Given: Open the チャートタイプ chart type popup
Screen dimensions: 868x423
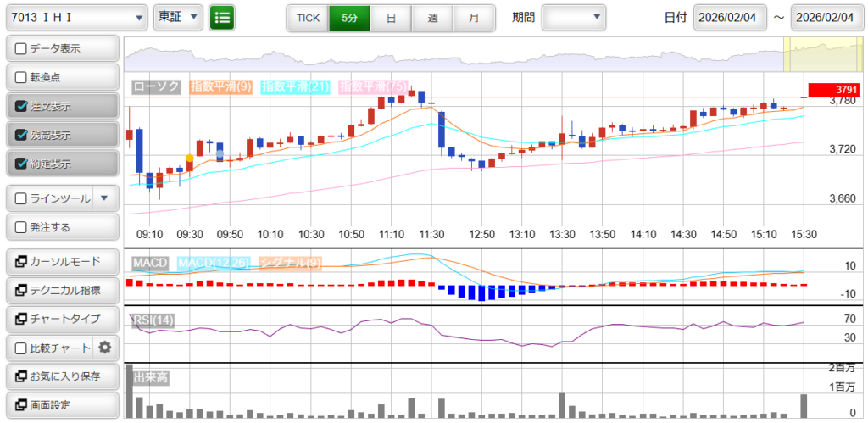Looking at the screenshot, I should tap(61, 319).
